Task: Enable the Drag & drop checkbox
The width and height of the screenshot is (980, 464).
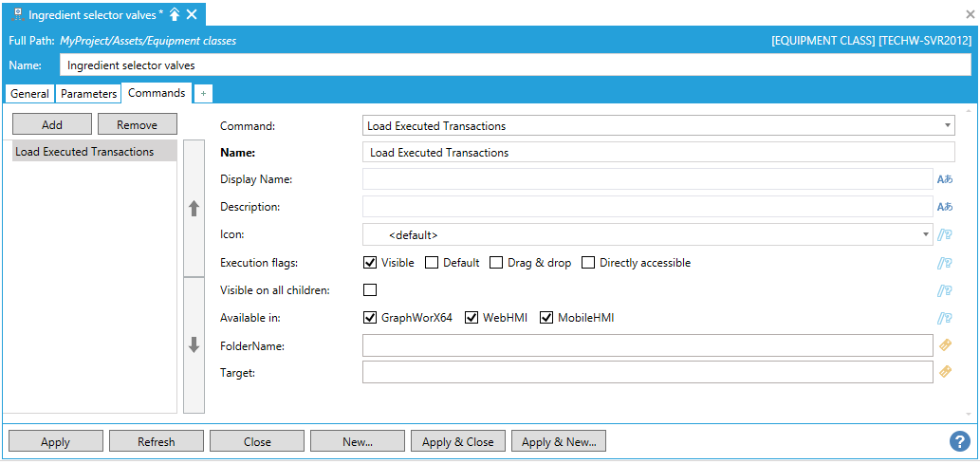Action: click(496, 263)
